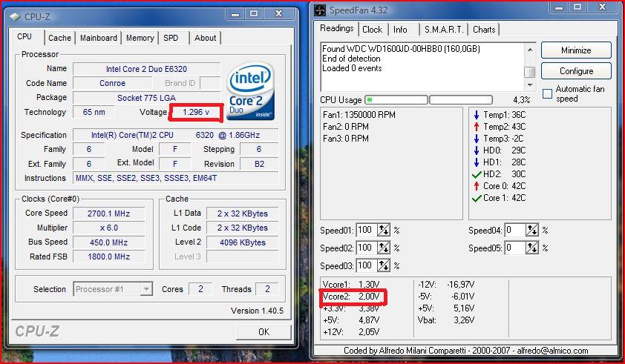This screenshot has width=625, height=364.
Task: Click the Speed01 value field
Action: [366, 231]
